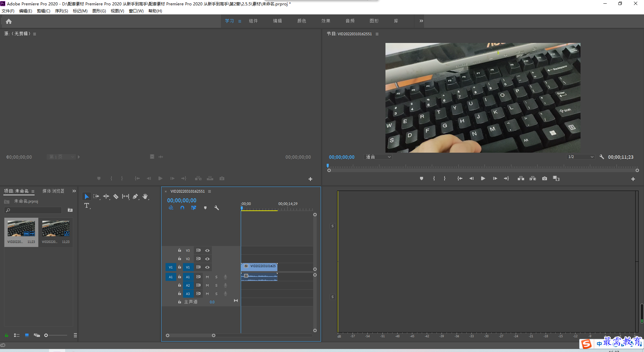Step forward one frame in Program monitor
Screen dimensions: 644x352
495,179
